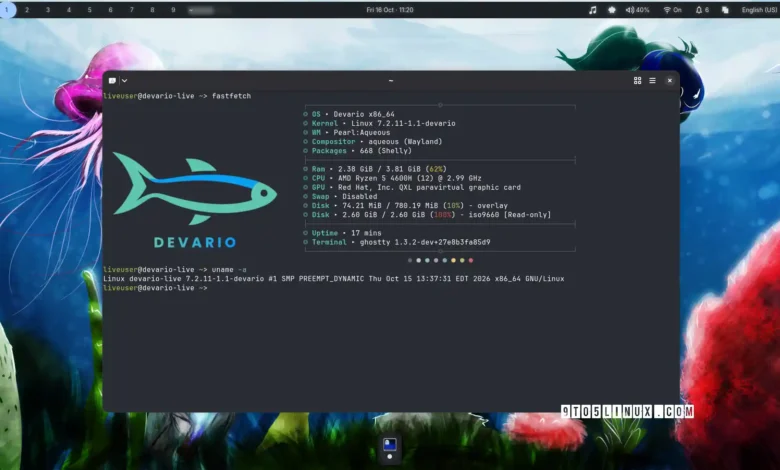Click the uname output line starting 'Linux devario-live'

pyautogui.click(x=334, y=279)
